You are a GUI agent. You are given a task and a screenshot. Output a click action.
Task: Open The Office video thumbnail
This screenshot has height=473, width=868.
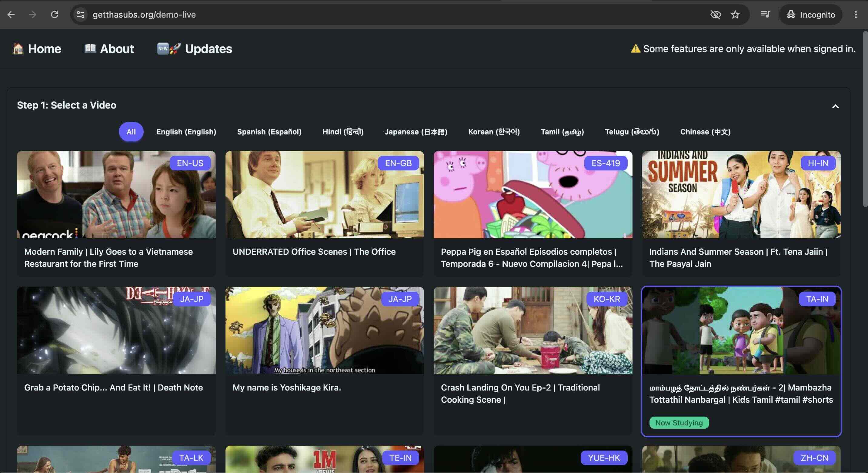click(325, 195)
